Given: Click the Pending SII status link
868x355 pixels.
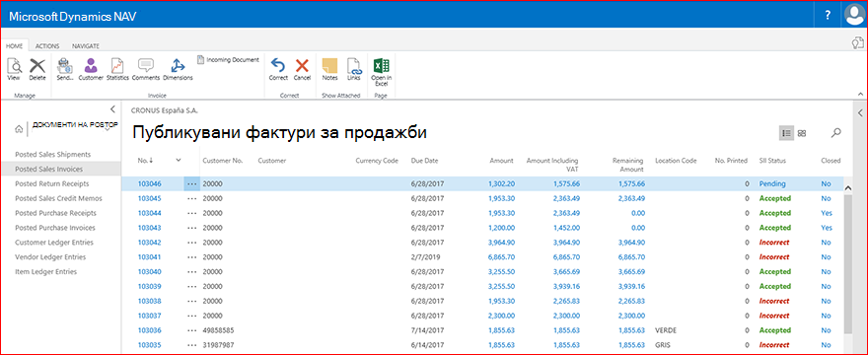Looking at the screenshot, I should tap(772, 183).
